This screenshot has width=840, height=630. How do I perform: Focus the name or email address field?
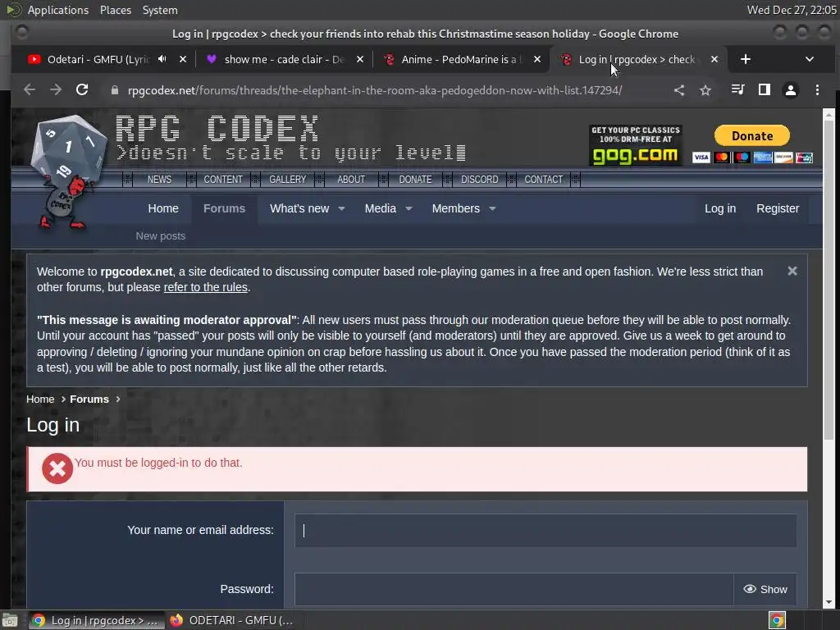point(546,531)
